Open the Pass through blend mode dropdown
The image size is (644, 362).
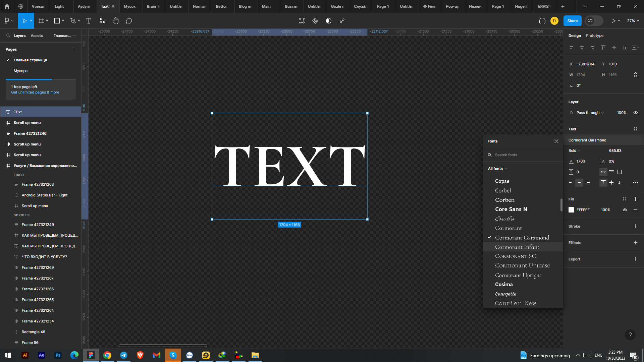(590, 113)
